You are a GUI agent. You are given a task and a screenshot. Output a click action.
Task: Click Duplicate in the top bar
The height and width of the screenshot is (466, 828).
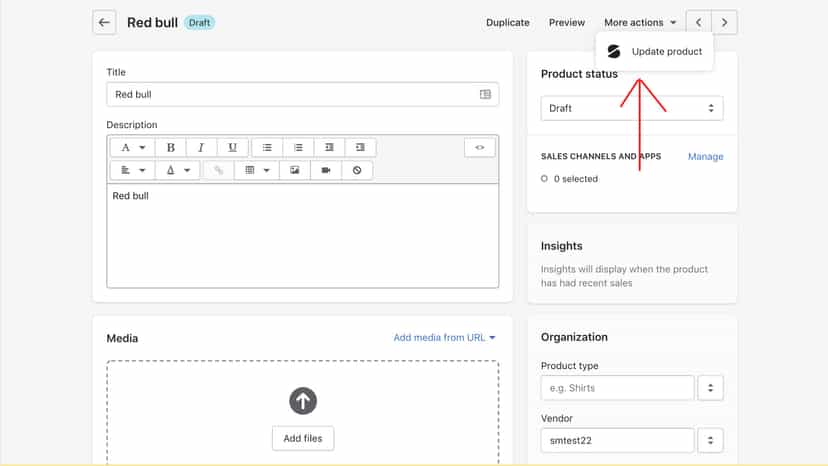tap(507, 23)
